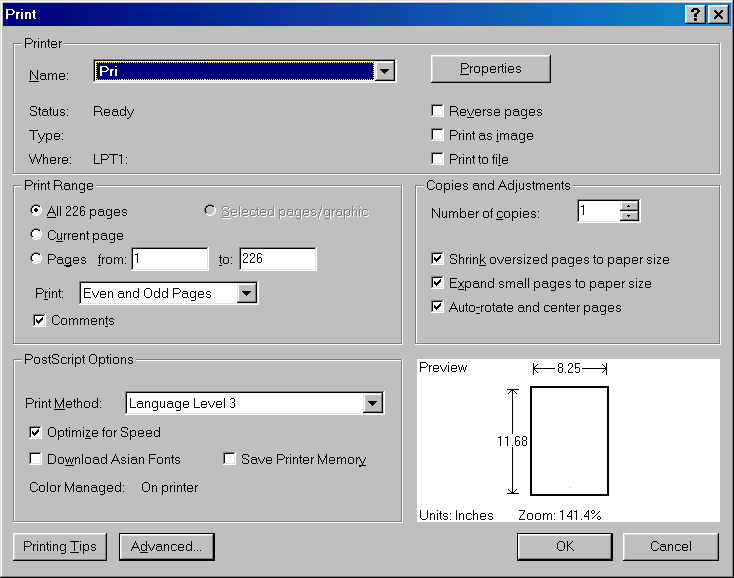Open Even and Odd Pages dropdown
734x578 pixels.
click(246, 293)
